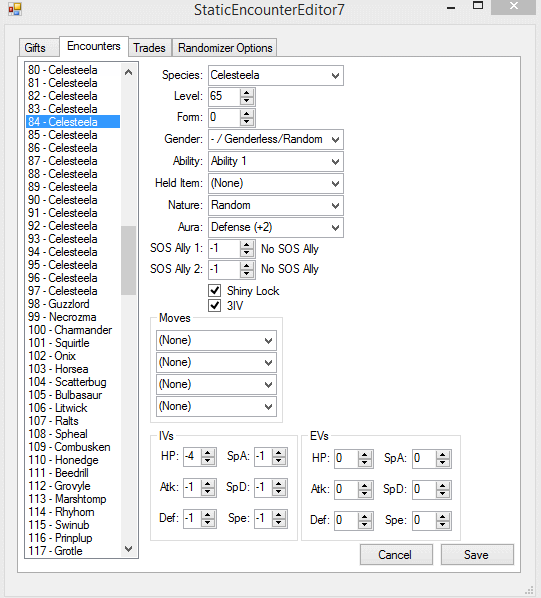Open the Aura dropdown showing Defense (+2)
The height and width of the screenshot is (598, 541).
276,227
